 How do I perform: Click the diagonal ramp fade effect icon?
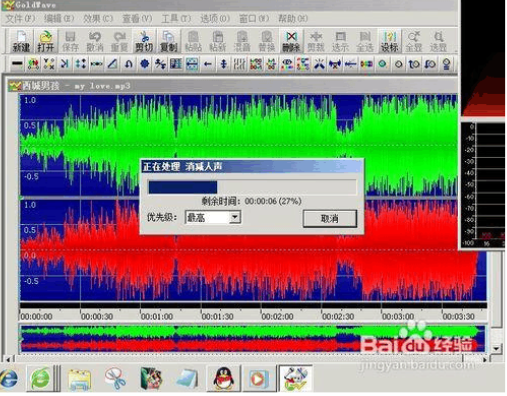click(112, 63)
